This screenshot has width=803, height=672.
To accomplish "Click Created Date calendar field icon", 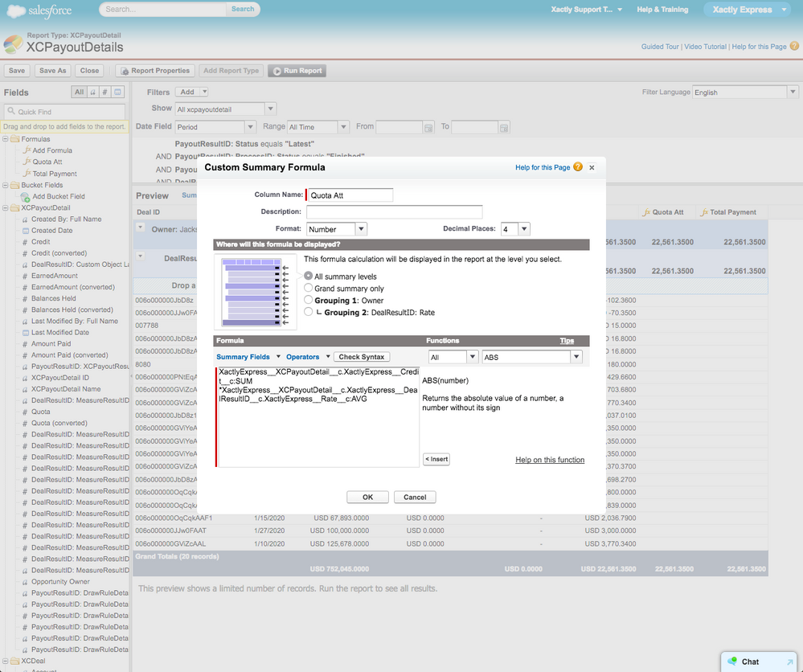I will click(x=25, y=231).
